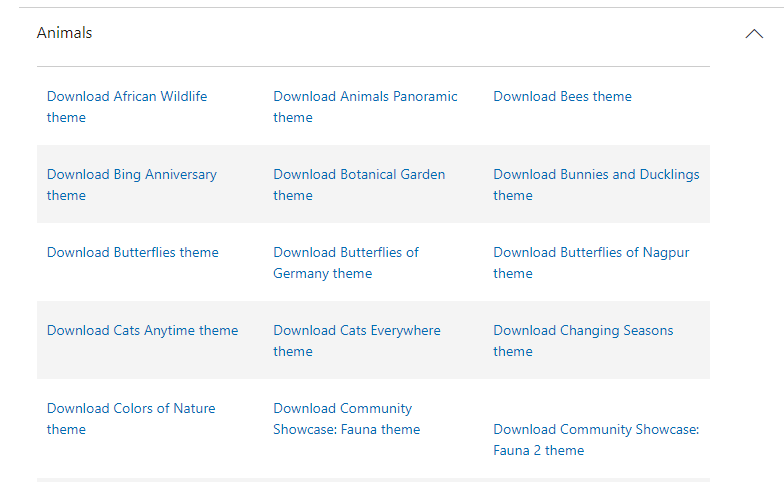
Task: Open Download Colors of Nature theme
Action: tap(131, 418)
